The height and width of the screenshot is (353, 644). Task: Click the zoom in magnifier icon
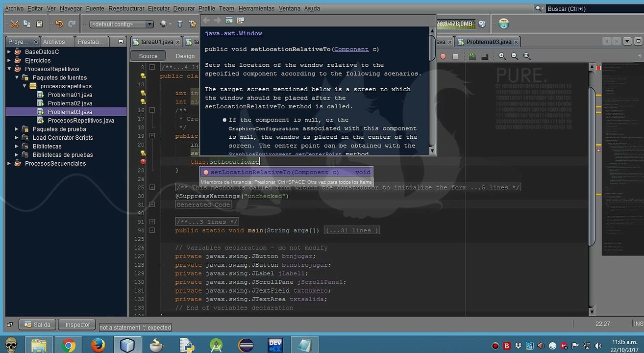[x=502, y=56]
